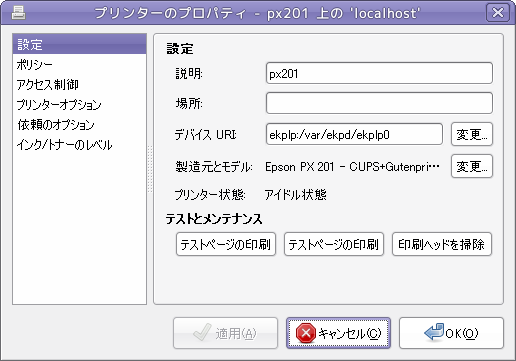Image resolution: width=516 pixels, height=361 pixels.
Task: Open the インク/トナーのレベル section
Action: (79, 145)
